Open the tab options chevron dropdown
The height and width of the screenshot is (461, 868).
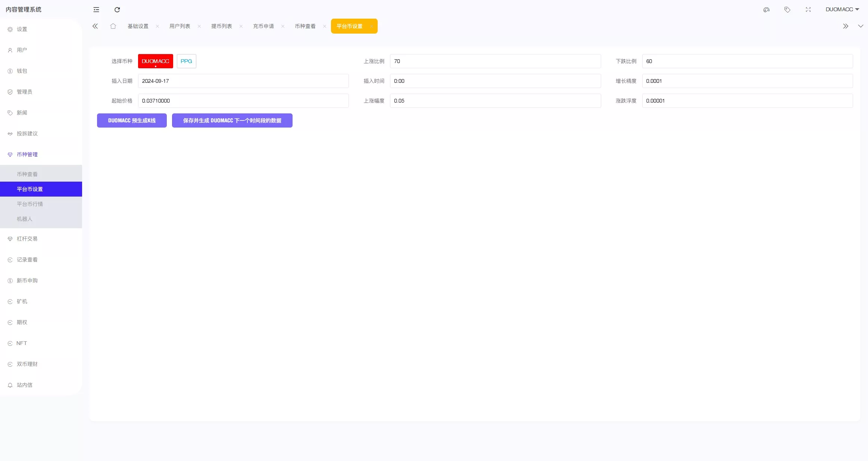[861, 26]
